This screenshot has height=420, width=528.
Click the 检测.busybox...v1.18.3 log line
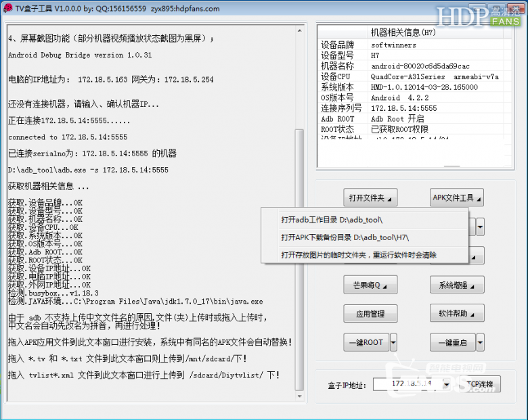tap(53, 293)
